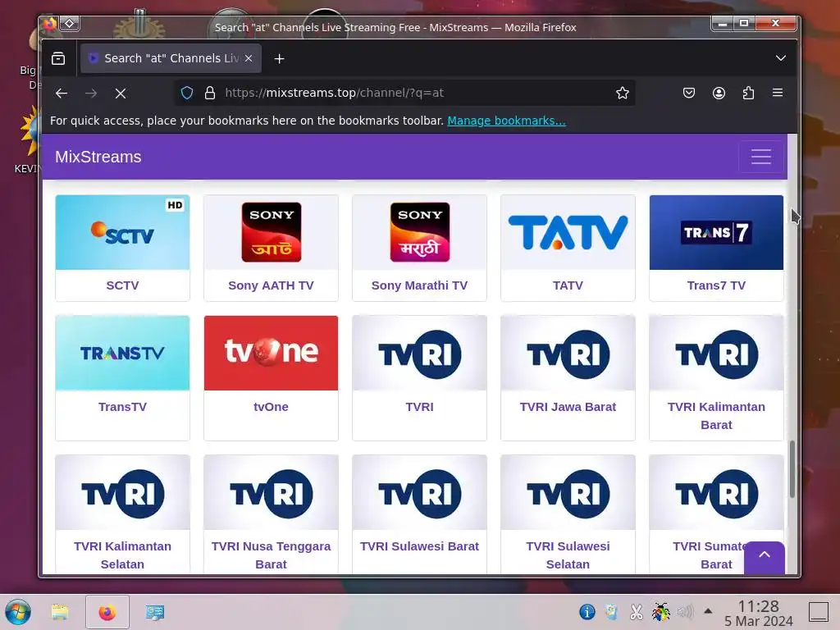Viewport: 840px width, 630px height.
Task: Click the page vertical scrollbar thumb
Action: [x=792, y=469]
